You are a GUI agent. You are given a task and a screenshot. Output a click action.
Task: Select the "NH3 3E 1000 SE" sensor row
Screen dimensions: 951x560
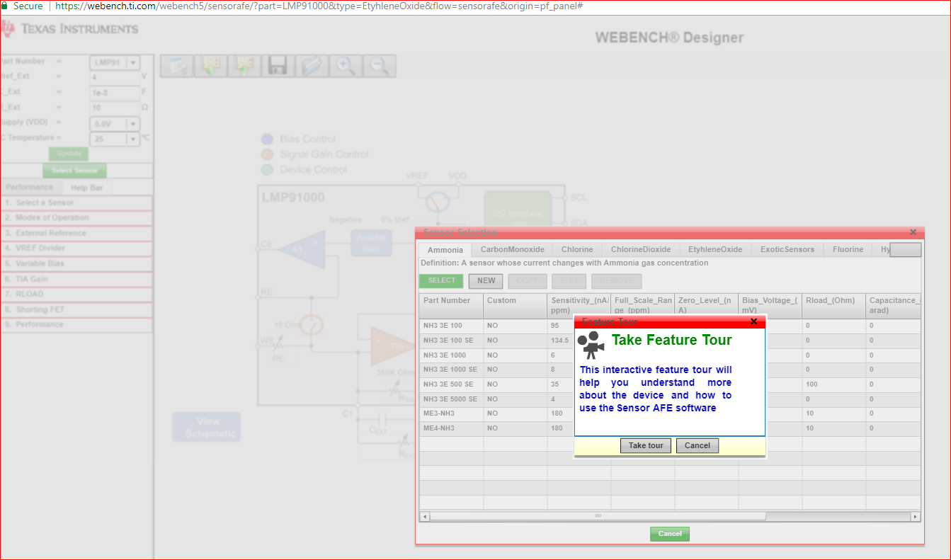(670, 370)
